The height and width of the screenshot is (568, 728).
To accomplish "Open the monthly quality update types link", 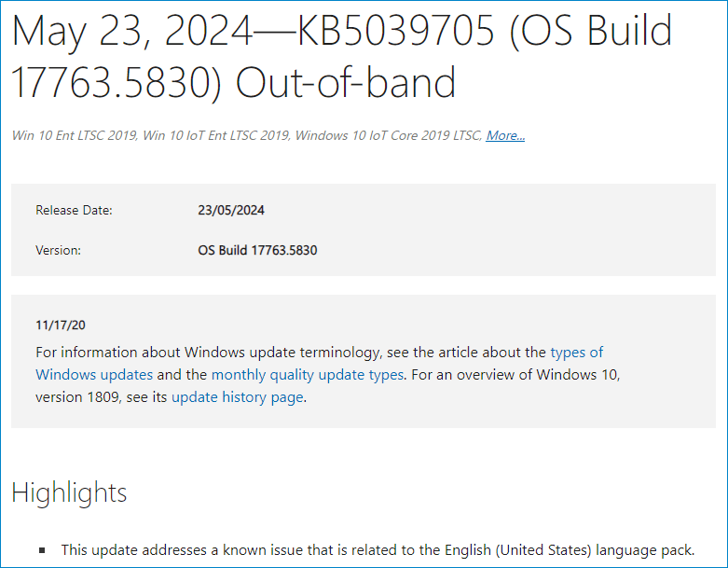I will coord(308,375).
